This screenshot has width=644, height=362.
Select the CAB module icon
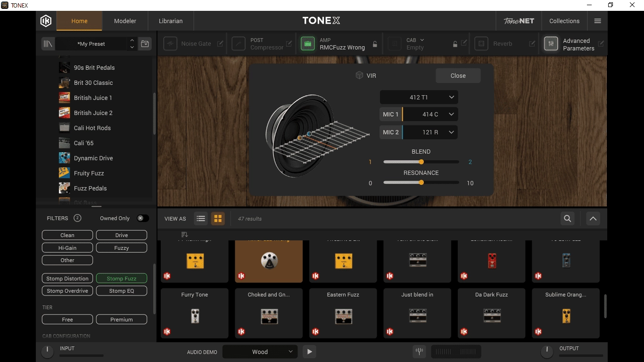394,44
